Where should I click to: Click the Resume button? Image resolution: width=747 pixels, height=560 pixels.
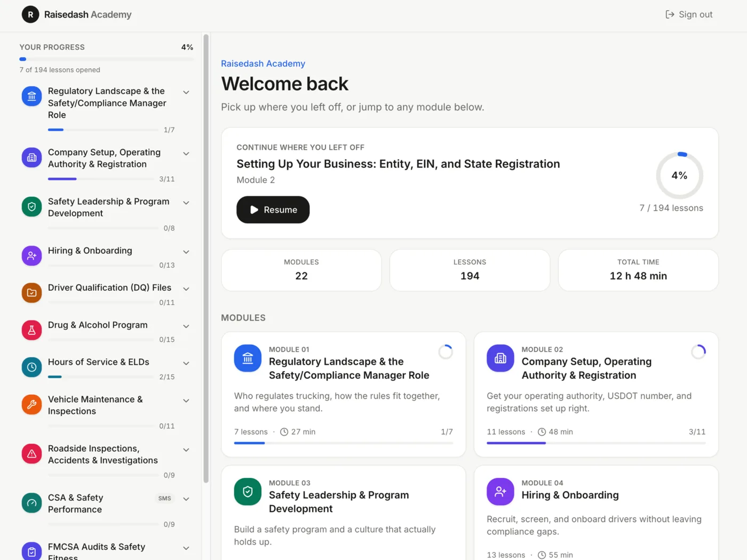[x=273, y=210]
